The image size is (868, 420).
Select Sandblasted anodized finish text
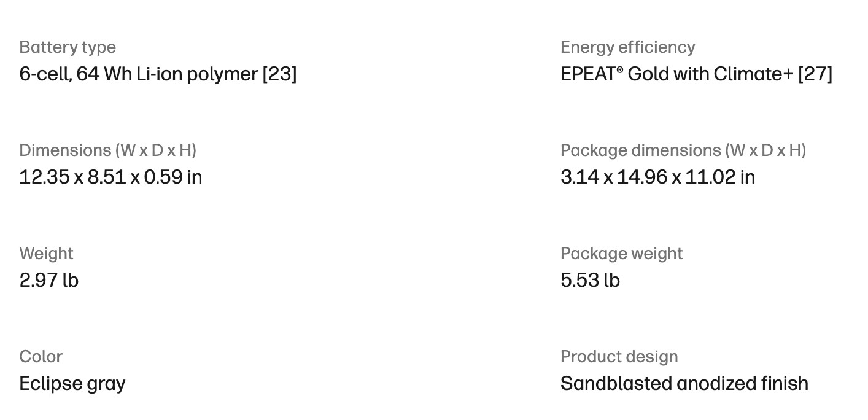(x=684, y=384)
